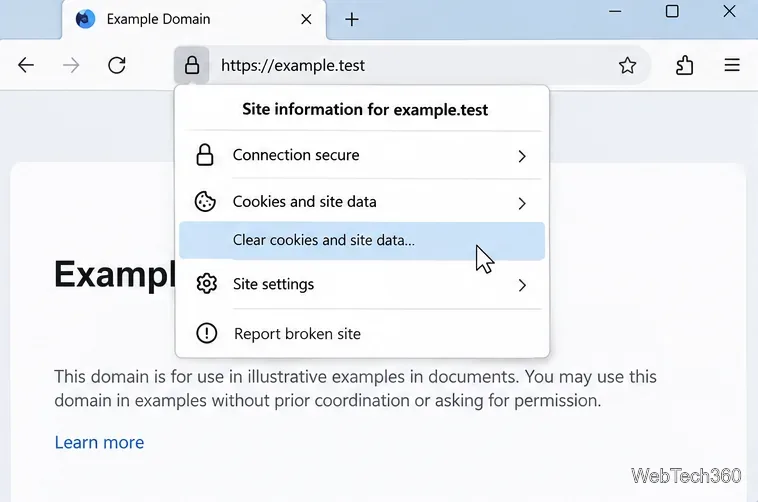
Task: Click the exclamation icon for Report broken site
Action: pyautogui.click(x=206, y=333)
